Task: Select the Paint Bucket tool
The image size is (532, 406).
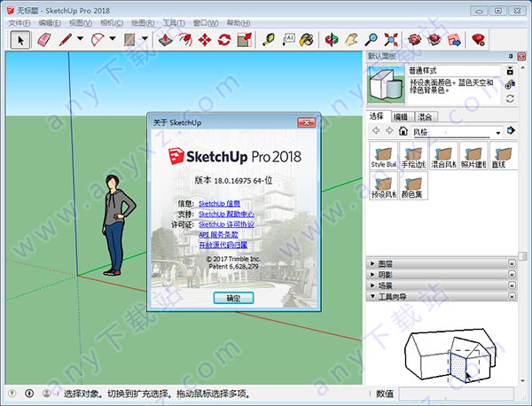Action: point(307,40)
